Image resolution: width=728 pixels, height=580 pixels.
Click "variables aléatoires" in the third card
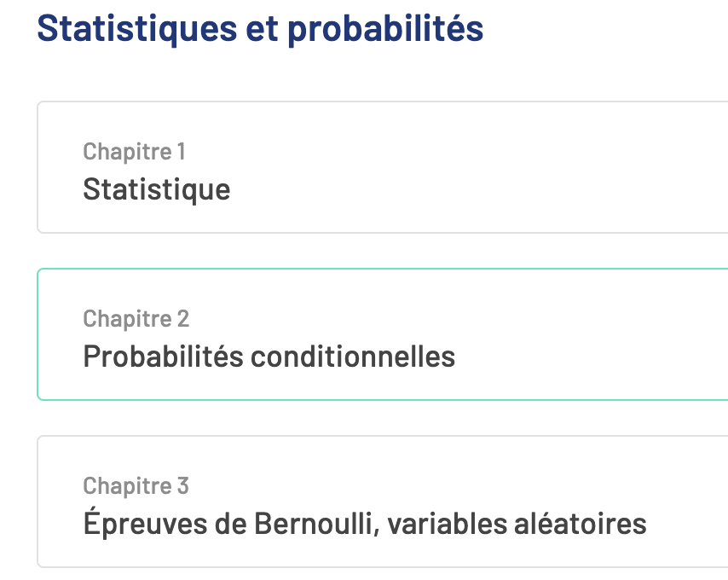tap(517, 523)
